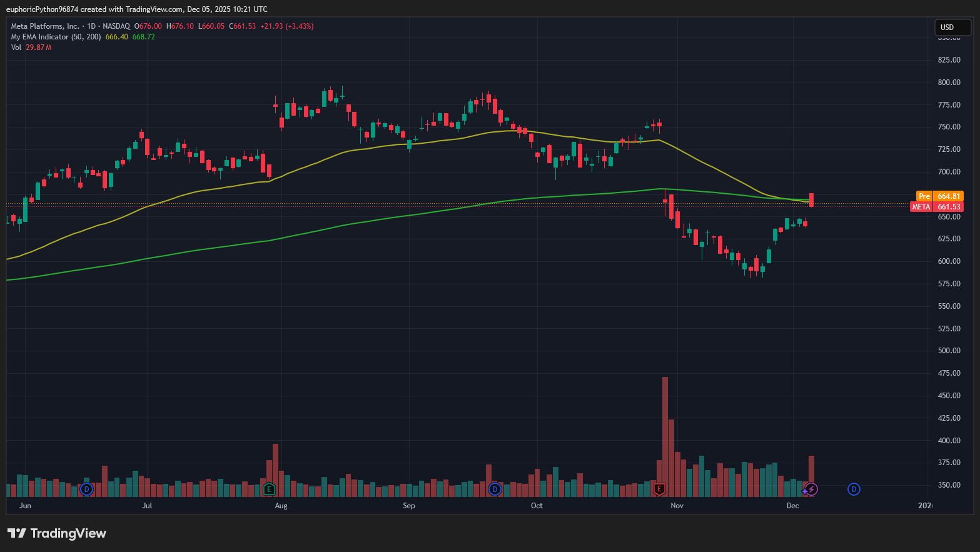
Task: Open the green August earnings marker
Action: pyautogui.click(x=269, y=489)
